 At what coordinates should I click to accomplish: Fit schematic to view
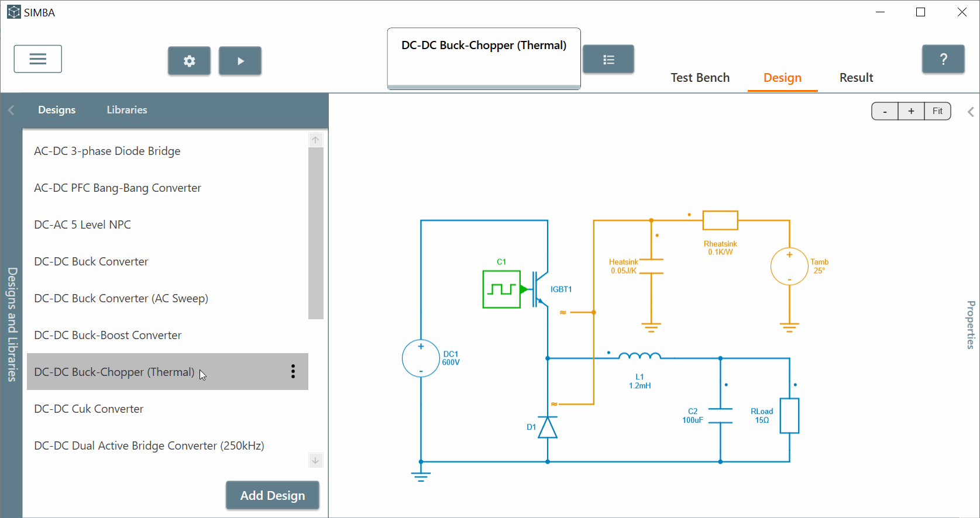pyautogui.click(x=937, y=111)
